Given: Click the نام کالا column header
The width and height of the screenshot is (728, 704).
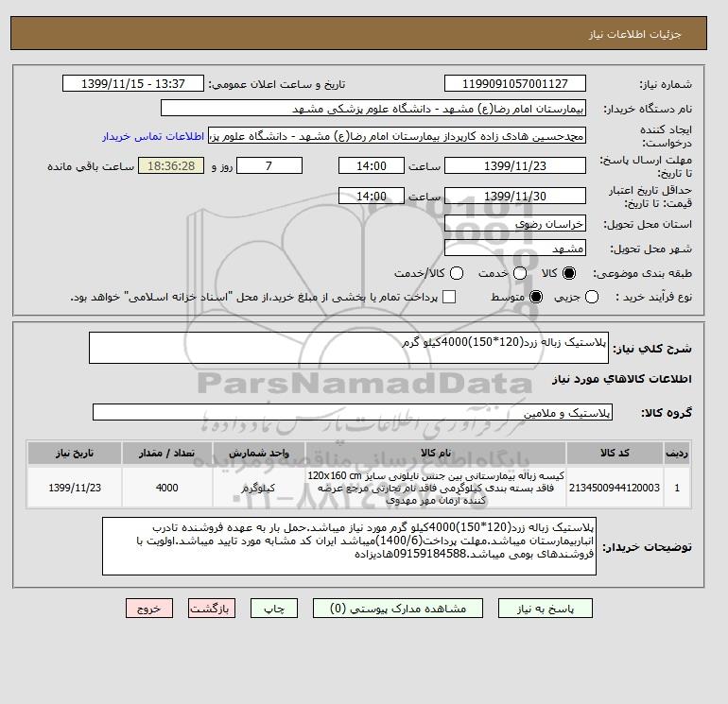Looking at the screenshot, I should pos(436,453).
